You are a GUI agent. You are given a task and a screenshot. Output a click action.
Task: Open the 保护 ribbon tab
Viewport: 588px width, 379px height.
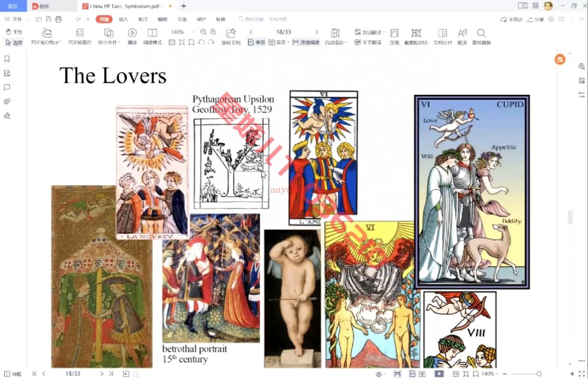pos(201,19)
